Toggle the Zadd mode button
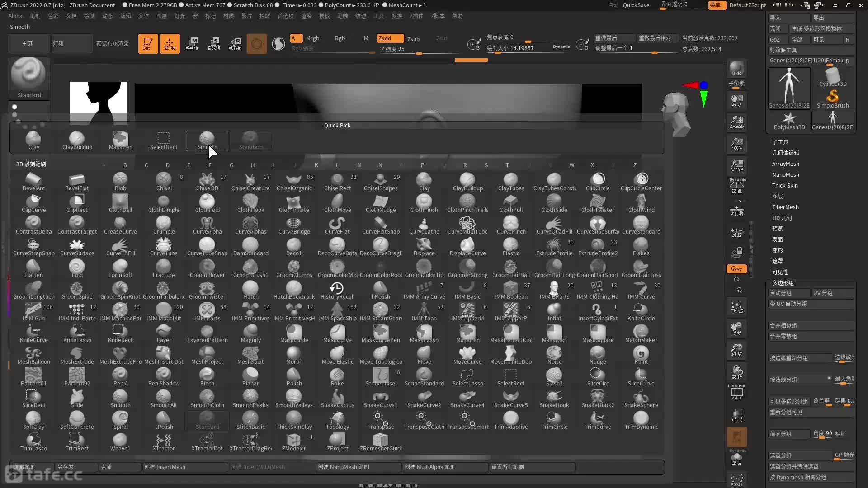Viewport: 868px width, 488px height. pyautogui.click(x=390, y=38)
